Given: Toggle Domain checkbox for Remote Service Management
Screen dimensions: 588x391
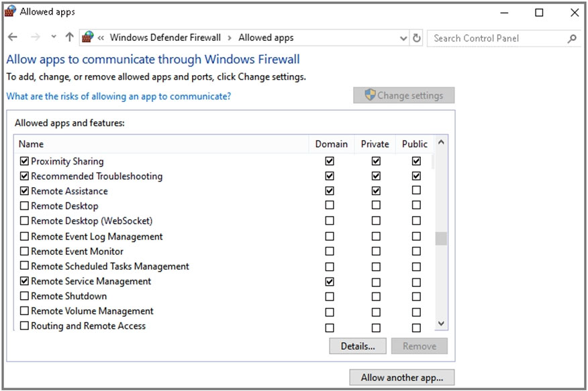Looking at the screenshot, I should pos(330,281).
